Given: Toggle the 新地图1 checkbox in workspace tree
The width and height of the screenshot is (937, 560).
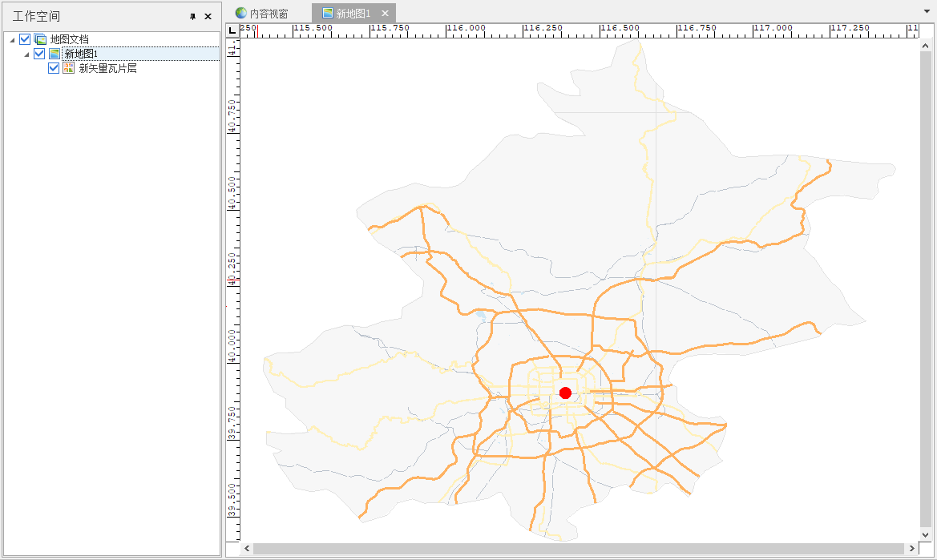Looking at the screenshot, I should 39,54.
